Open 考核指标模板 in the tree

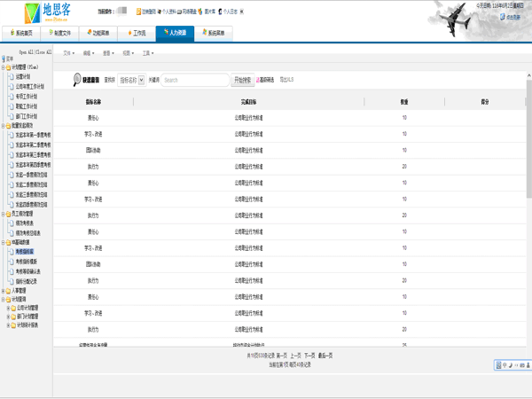(x=27, y=262)
